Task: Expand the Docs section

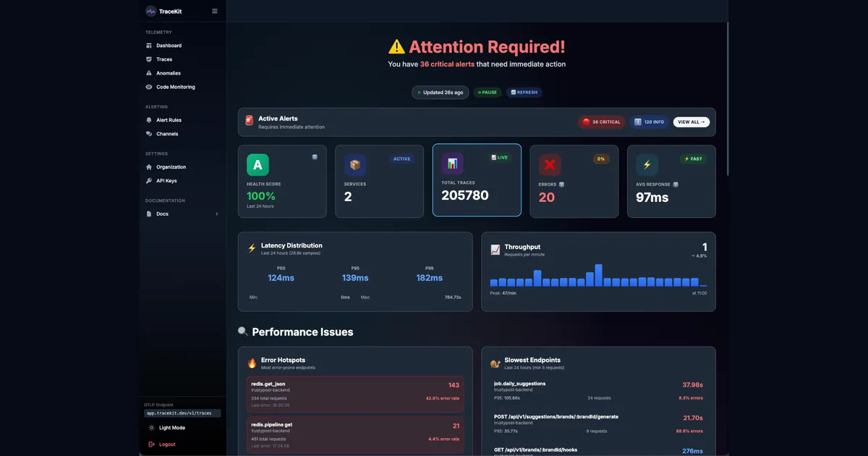Action: (x=216, y=214)
